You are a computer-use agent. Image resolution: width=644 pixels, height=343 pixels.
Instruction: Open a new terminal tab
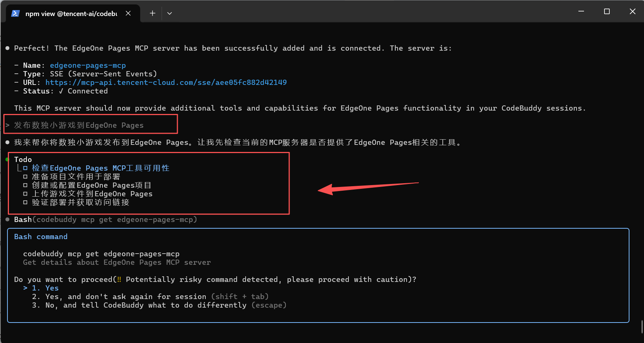click(x=152, y=13)
